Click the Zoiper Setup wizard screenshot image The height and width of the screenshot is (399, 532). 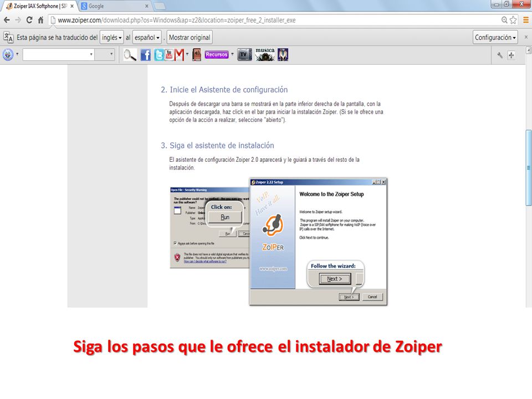pyautogui.click(x=318, y=242)
